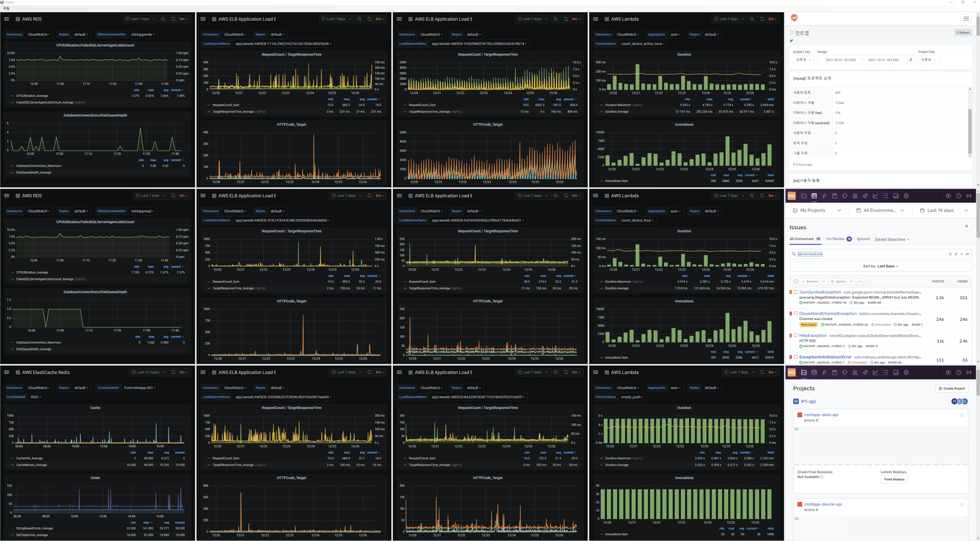Star the mintapp-data-api project
The height and width of the screenshot is (541, 980).
point(962,415)
